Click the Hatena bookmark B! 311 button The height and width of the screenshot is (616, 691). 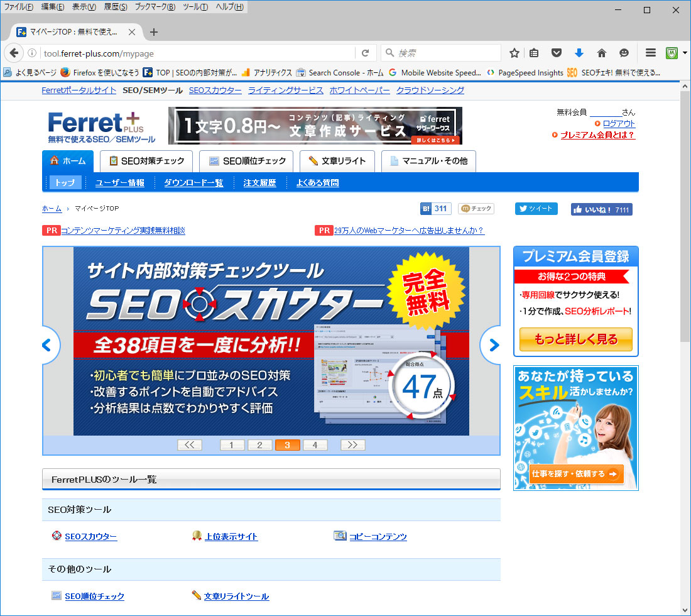(435, 209)
